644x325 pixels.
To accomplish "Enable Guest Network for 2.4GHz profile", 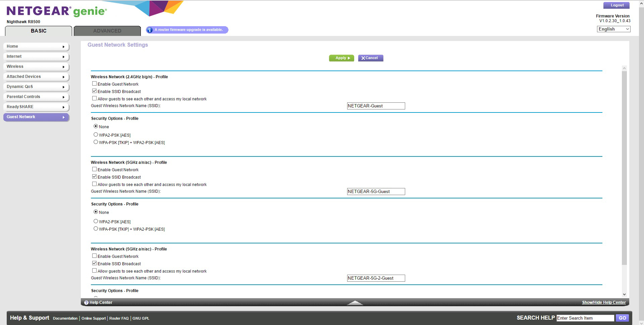I will 95,84.
